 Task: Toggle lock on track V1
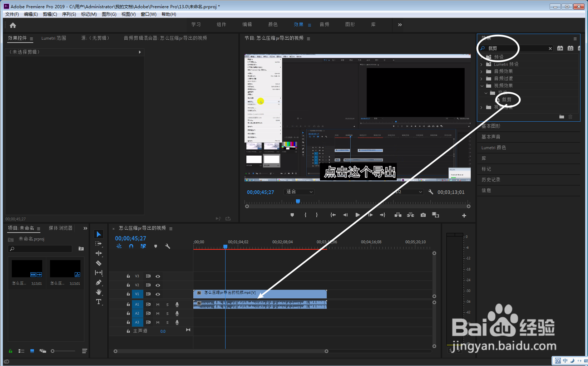[128, 294]
